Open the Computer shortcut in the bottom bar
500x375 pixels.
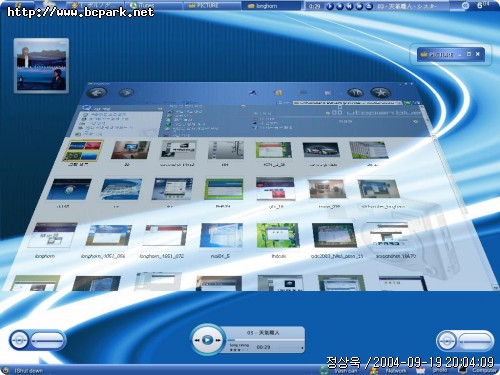477,370
